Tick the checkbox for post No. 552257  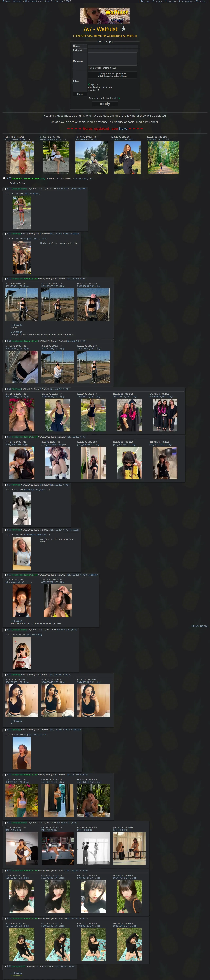(5, 675)
